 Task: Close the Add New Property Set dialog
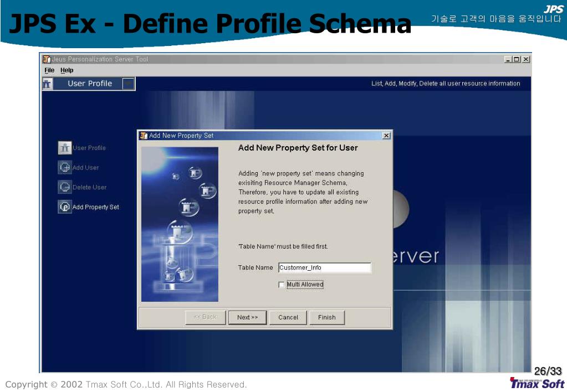point(386,136)
